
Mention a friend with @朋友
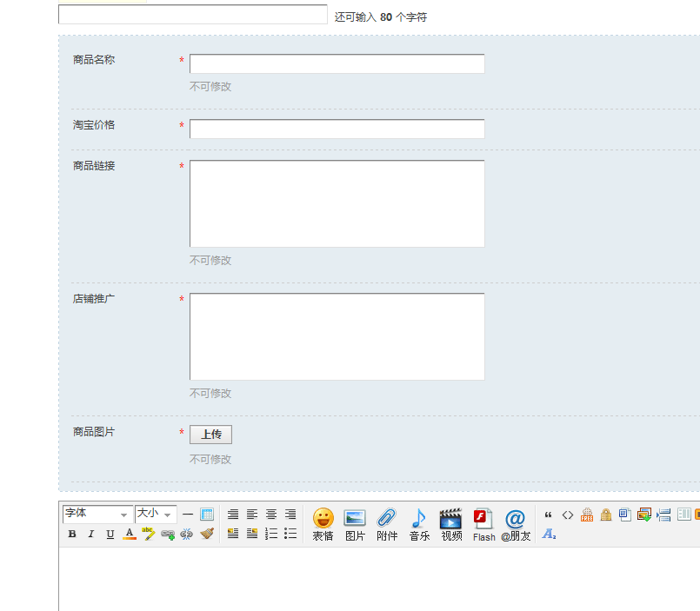pos(516,524)
